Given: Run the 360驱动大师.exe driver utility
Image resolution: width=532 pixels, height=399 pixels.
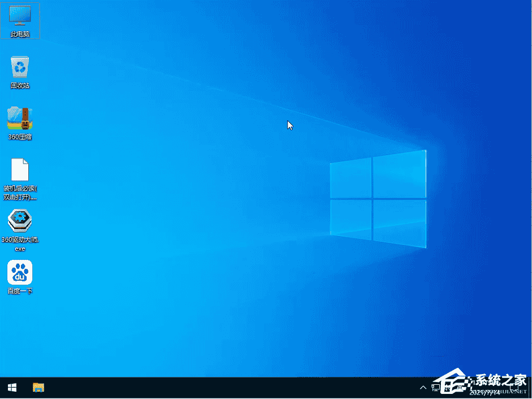Looking at the screenshot, I should tap(20, 221).
